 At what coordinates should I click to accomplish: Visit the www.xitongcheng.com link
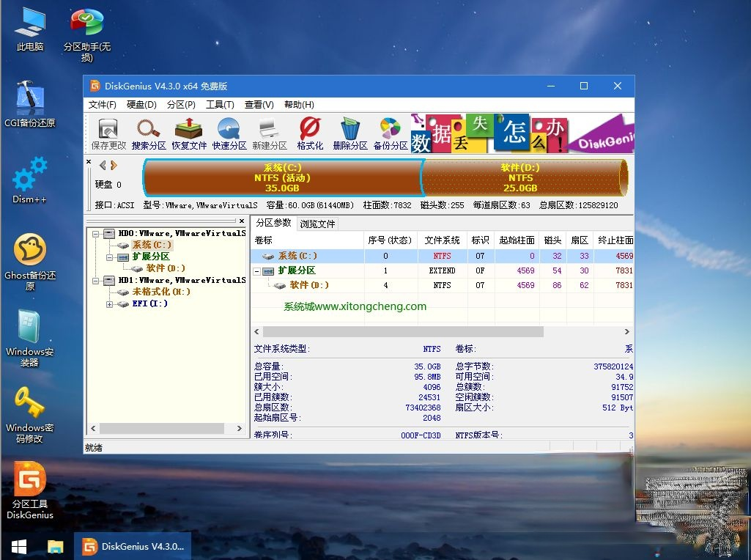coord(356,306)
